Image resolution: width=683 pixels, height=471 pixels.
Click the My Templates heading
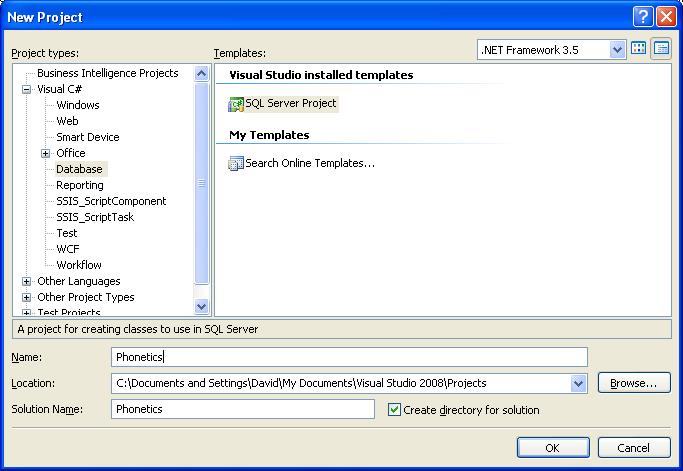[269, 135]
